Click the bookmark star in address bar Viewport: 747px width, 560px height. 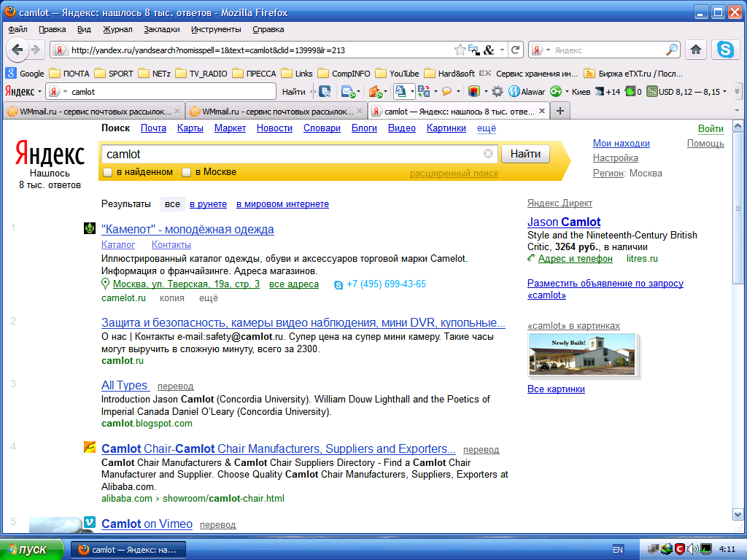[x=460, y=50]
